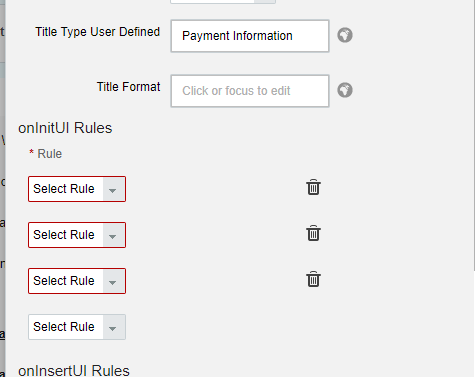Open the unbordered last Select Rule dropdown
This screenshot has height=377, width=475.
(x=77, y=327)
